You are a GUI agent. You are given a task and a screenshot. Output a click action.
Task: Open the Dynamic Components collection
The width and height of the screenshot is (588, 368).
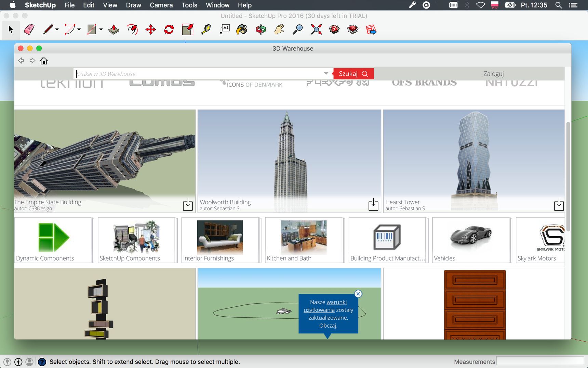click(54, 240)
